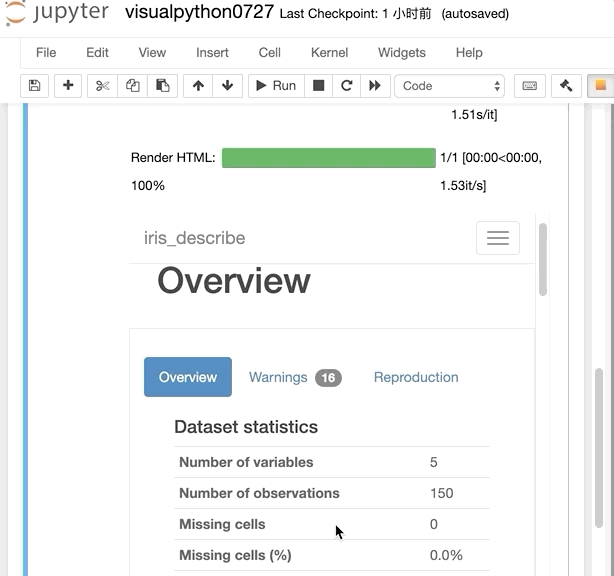Click the Number of variables row label

[246, 462]
